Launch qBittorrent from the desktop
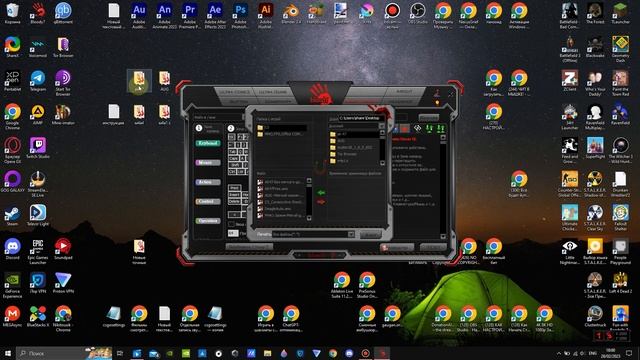 coord(63,13)
